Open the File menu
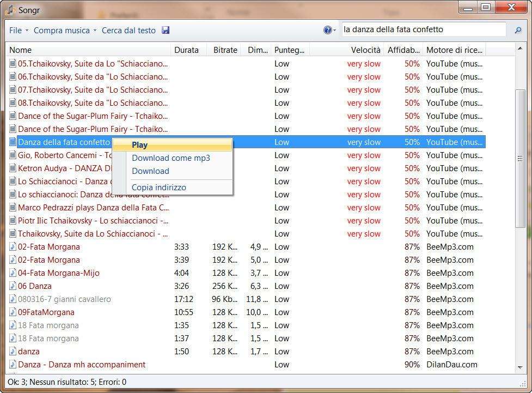This screenshot has height=393, width=532. 16,30
